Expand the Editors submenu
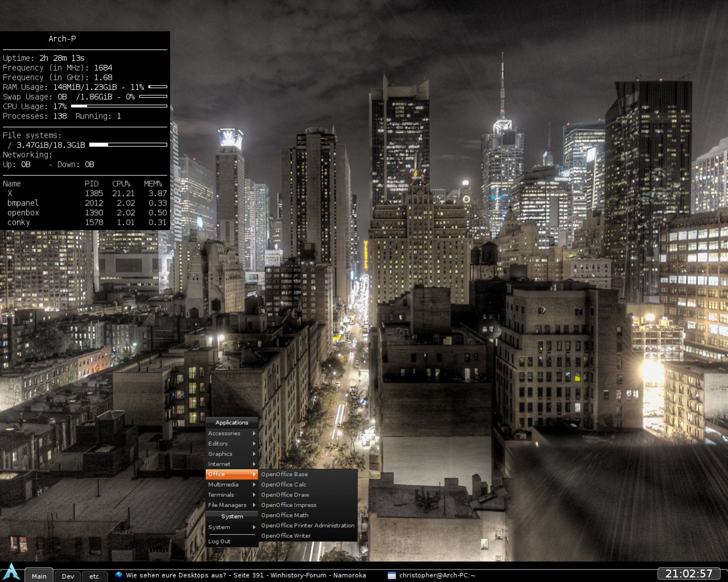 (231, 444)
